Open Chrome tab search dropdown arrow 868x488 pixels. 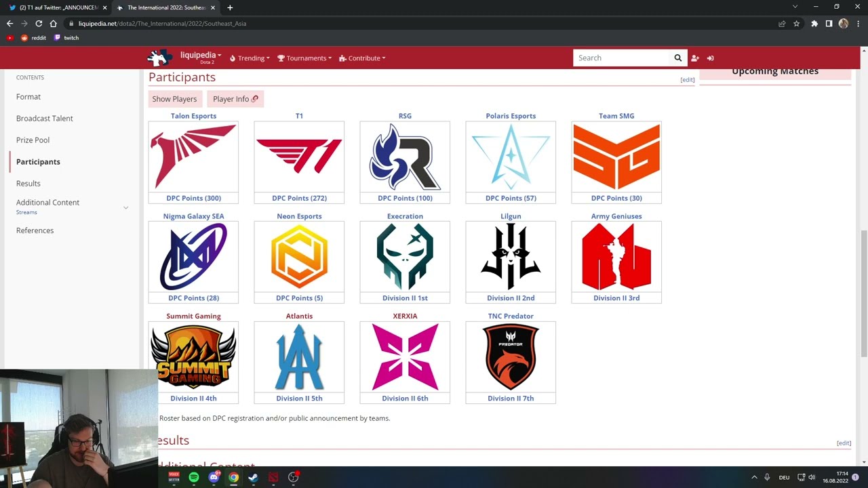[795, 7]
